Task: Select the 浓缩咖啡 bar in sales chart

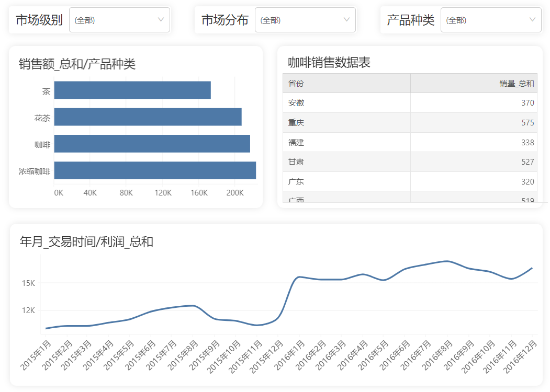Action: tap(155, 170)
